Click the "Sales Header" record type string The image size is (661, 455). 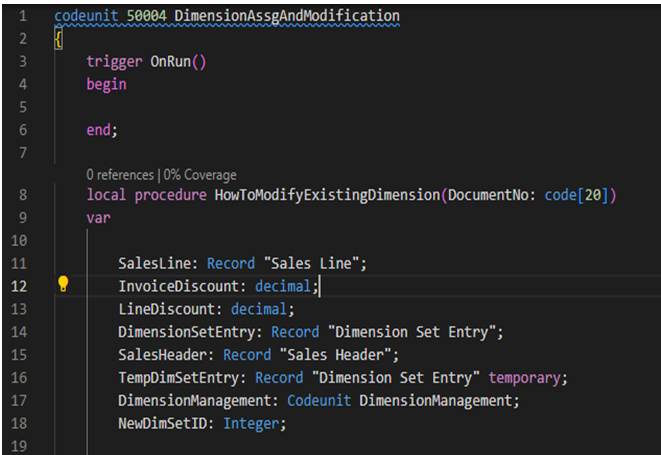click(336, 355)
